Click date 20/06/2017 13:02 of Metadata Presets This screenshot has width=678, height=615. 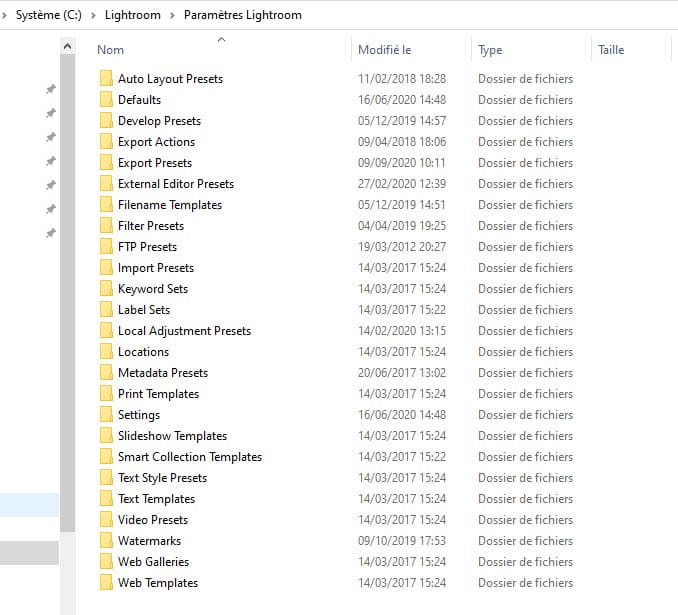pos(402,372)
